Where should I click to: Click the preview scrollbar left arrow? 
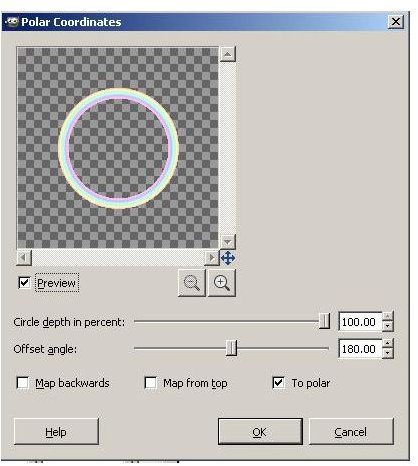(24, 258)
